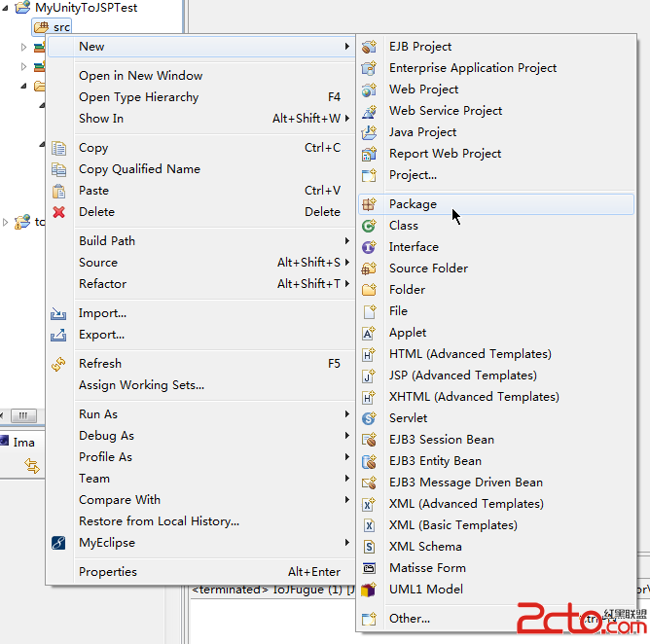This screenshot has width=650, height=644.
Task: Select New in the context menu
Action: [201, 47]
